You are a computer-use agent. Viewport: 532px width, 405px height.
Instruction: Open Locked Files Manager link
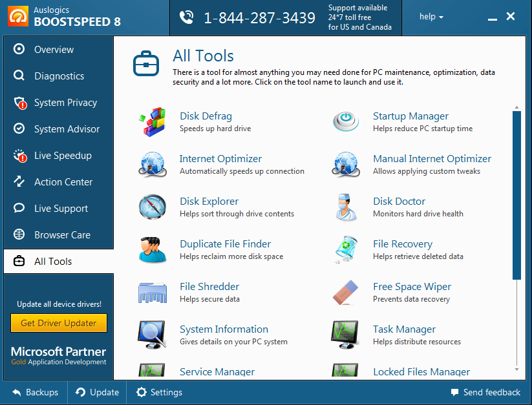[421, 372]
